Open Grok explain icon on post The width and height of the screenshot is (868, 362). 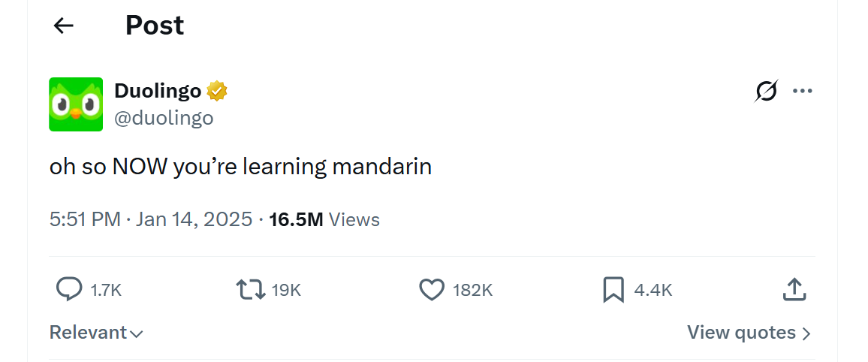coord(767,92)
